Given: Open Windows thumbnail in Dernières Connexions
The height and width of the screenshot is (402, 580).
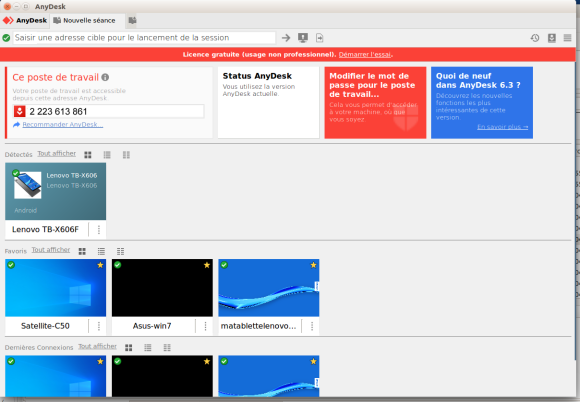Looking at the screenshot, I should click(x=55, y=376).
